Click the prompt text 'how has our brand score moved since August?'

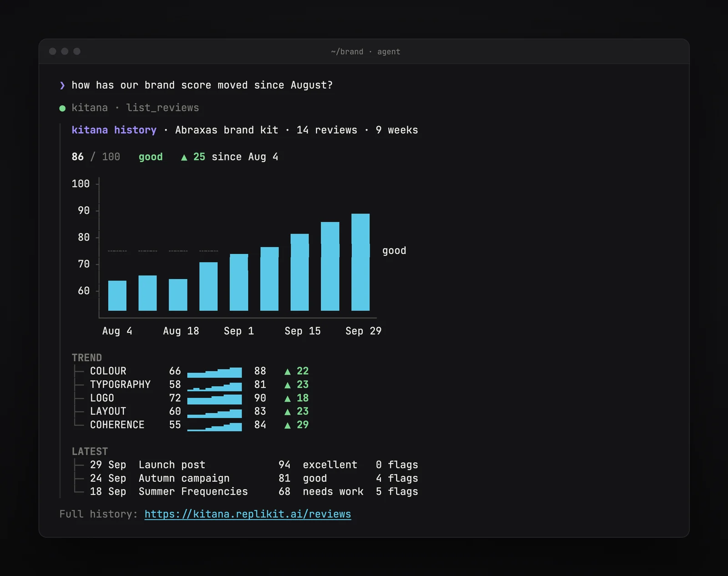point(202,85)
